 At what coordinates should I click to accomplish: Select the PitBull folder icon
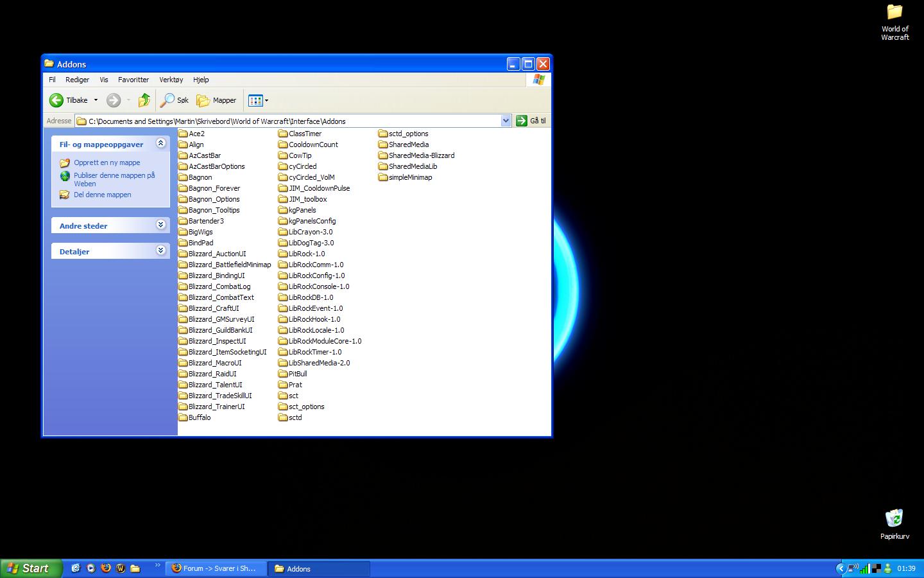click(283, 374)
